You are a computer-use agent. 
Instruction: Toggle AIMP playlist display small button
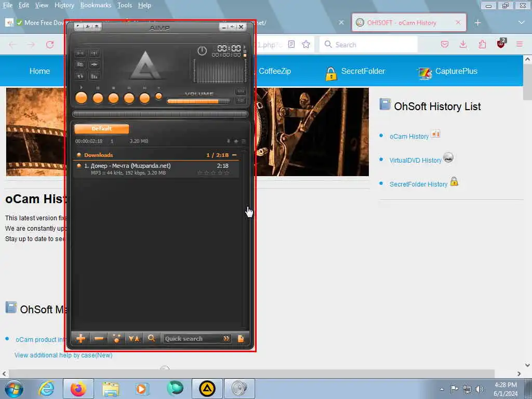[x=241, y=100]
